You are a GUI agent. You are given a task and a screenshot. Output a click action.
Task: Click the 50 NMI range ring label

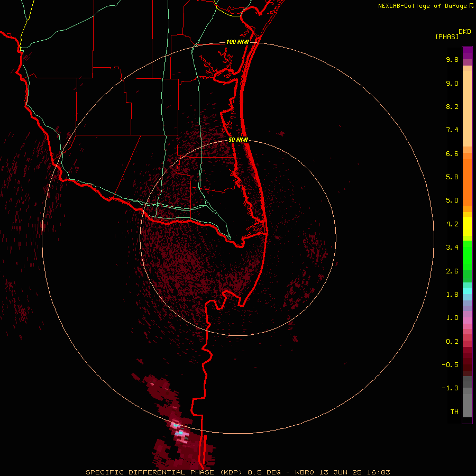pos(239,140)
